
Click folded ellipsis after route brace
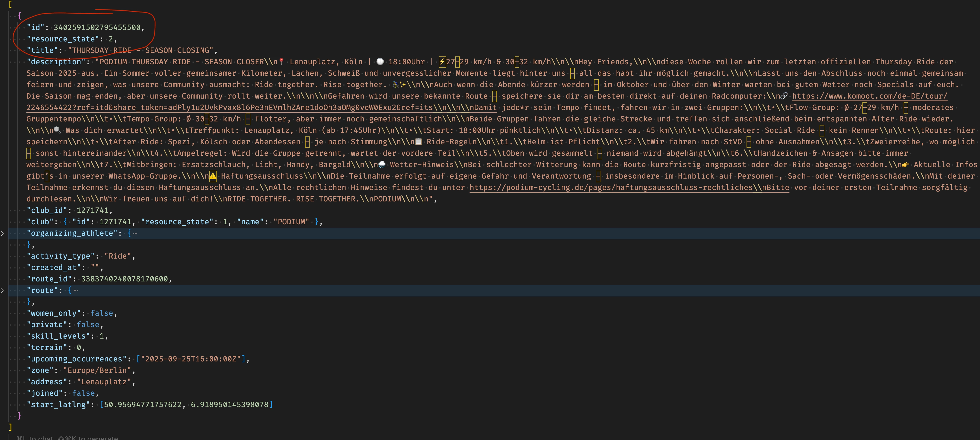click(76, 290)
